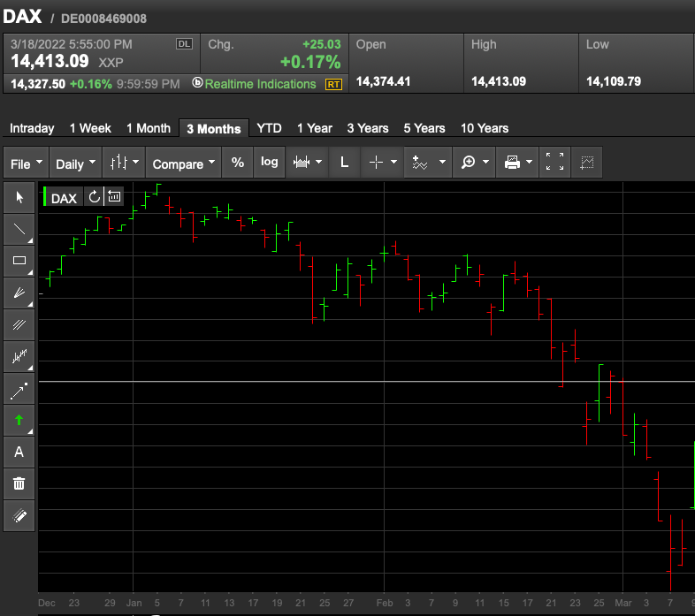Switch to 5 Years tab
Image resolution: width=695 pixels, height=616 pixels.
click(424, 128)
